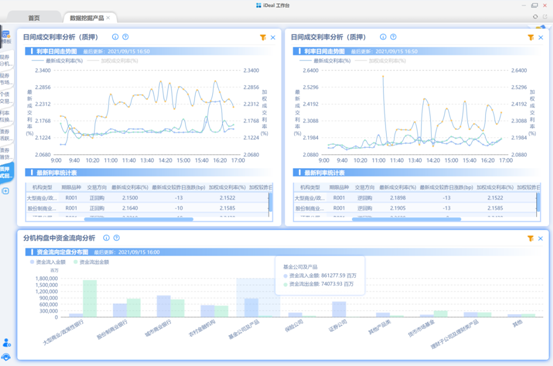Image resolution: width=553 pixels, height=366 pixels.
Task: Open help icon beside 分机构盘中资金流向分析 title
Action: 116,238
